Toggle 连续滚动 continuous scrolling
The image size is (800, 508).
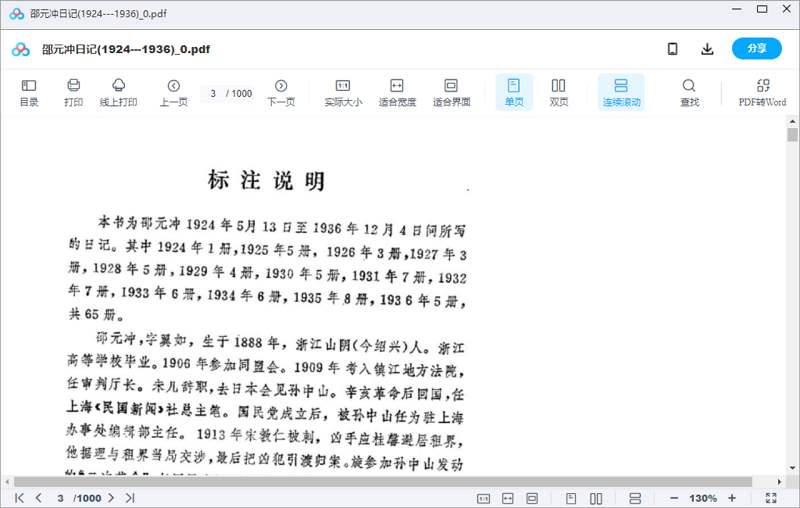(x=621, y=92)
